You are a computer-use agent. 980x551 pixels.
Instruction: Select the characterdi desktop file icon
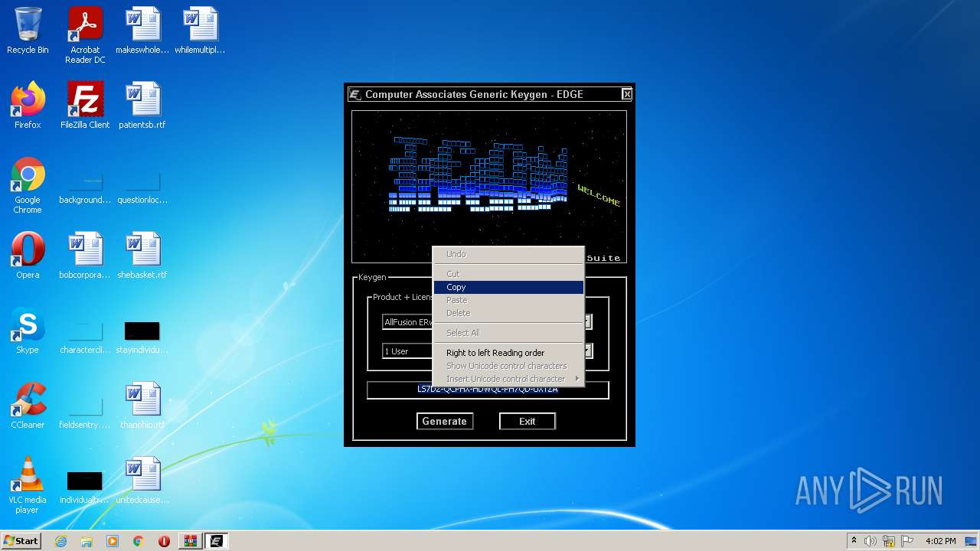(85, 335)
